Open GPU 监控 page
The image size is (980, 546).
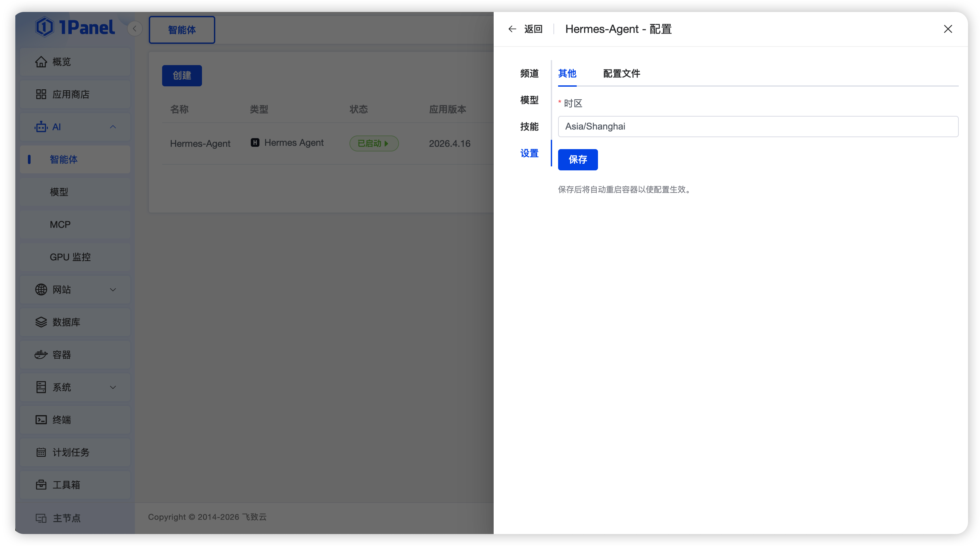75,257
